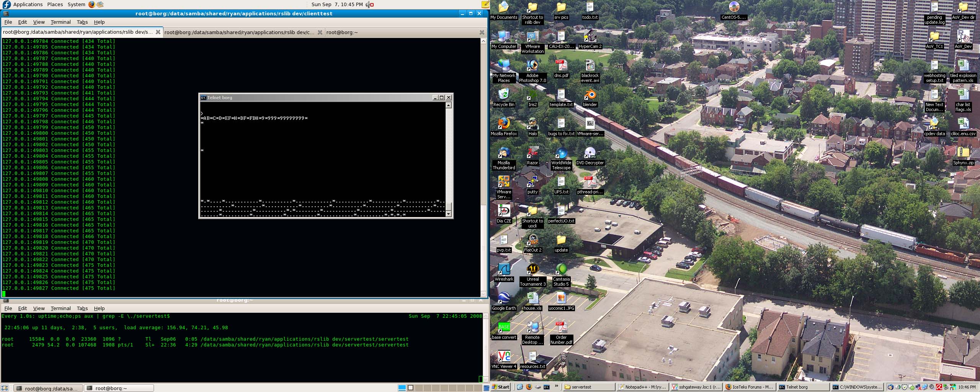Open View menu in the lower root@borg terminal
980x392 pixels.
click(39, 308)
